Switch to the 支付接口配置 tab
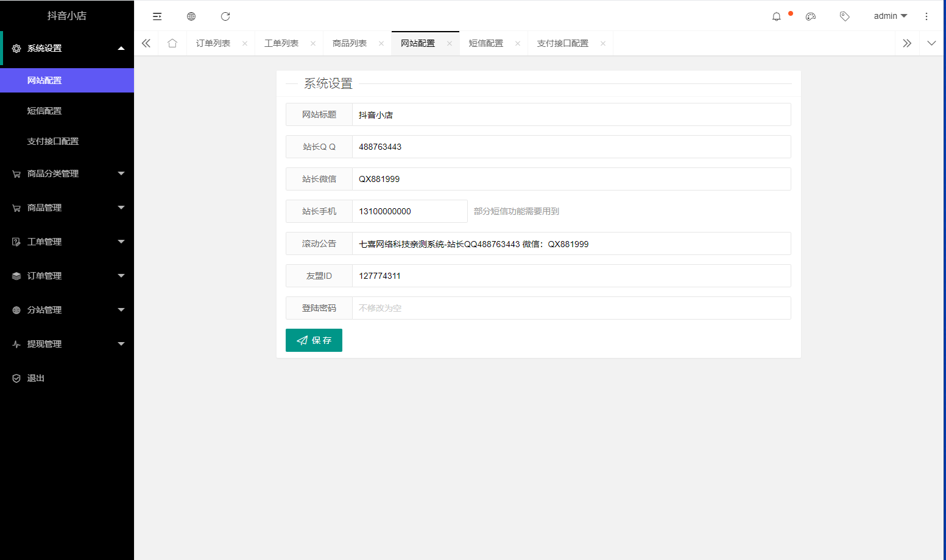946x560 pixels. tap(562, 43)
